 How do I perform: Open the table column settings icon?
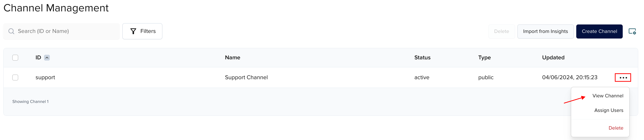632,31
